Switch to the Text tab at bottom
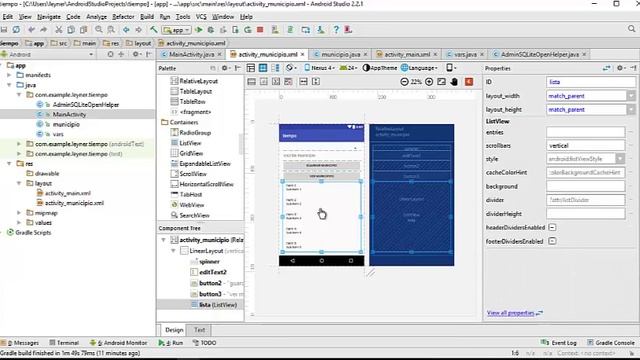 [x=199, y=330]
